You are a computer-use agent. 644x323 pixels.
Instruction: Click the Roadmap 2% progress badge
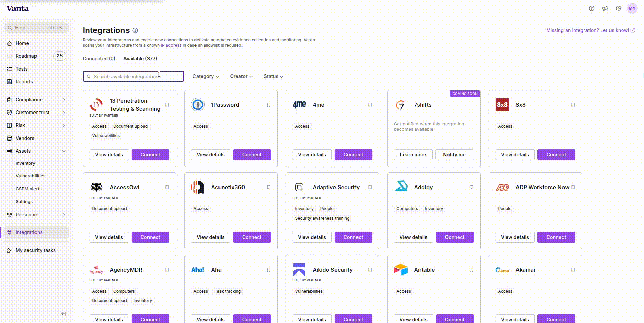click(x=60, y=56)
